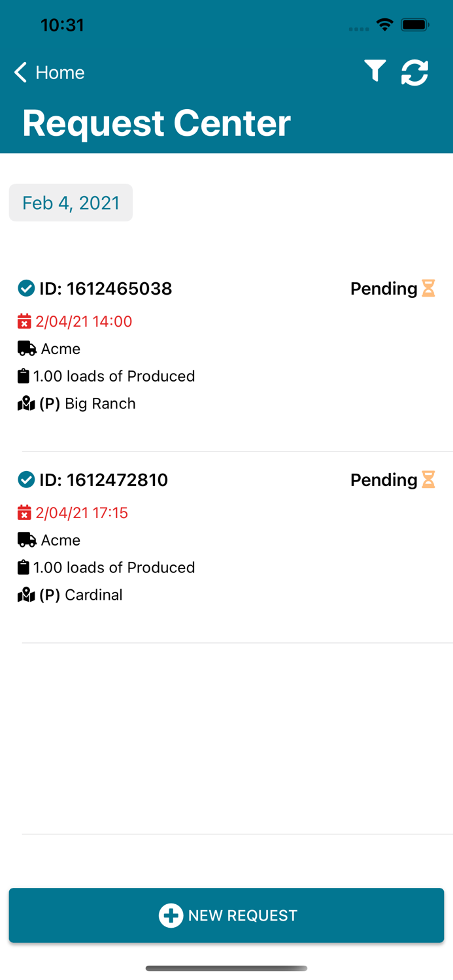The image size is (453, 980).
Task: Tap hourglass icon on request 1612465038
Action: [428, 288]
